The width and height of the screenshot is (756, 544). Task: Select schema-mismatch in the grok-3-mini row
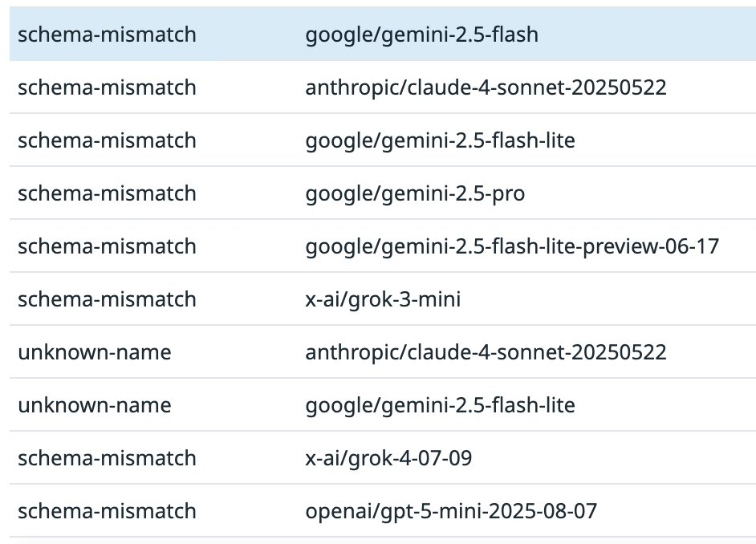pos(107,298)
